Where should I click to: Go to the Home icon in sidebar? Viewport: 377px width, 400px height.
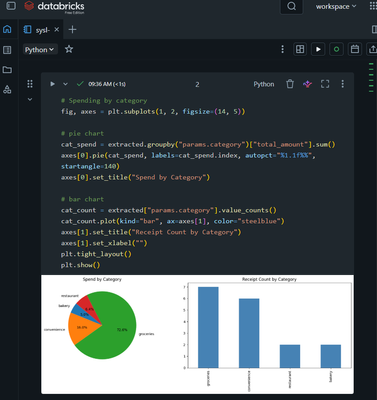coord(7,29)
